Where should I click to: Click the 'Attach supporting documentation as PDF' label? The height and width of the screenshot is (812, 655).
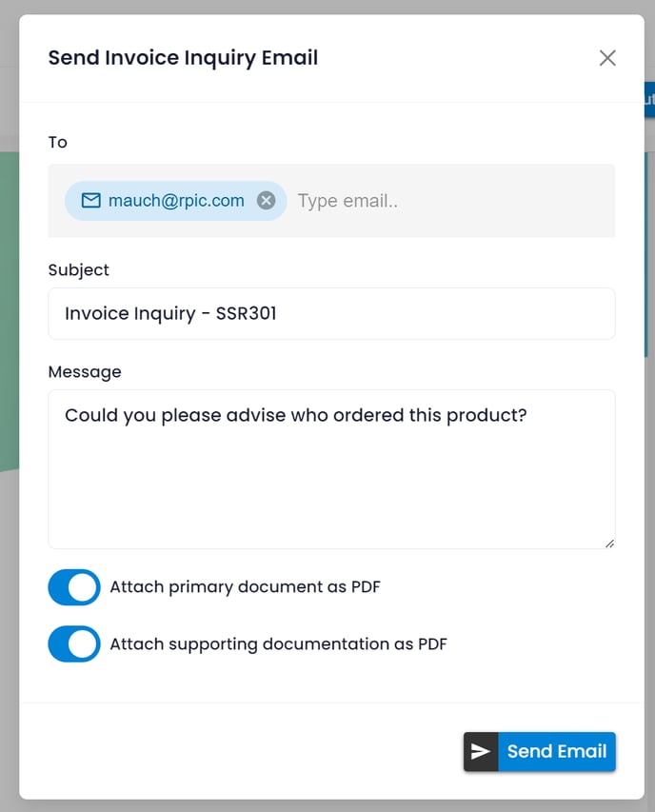[x=279, y=644]
